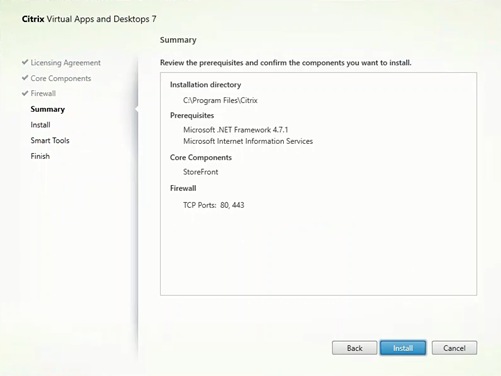The height and width of the screenshot is (376, 501).
Task: Click the TCP Ports: 80, 443 line
Action: (214, 205)
